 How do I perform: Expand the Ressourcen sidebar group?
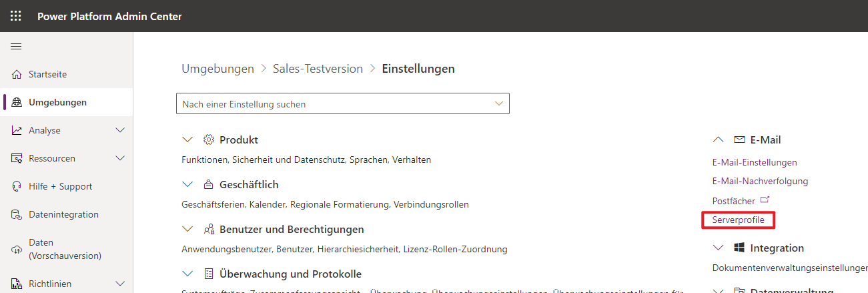[x=121, y=158]
